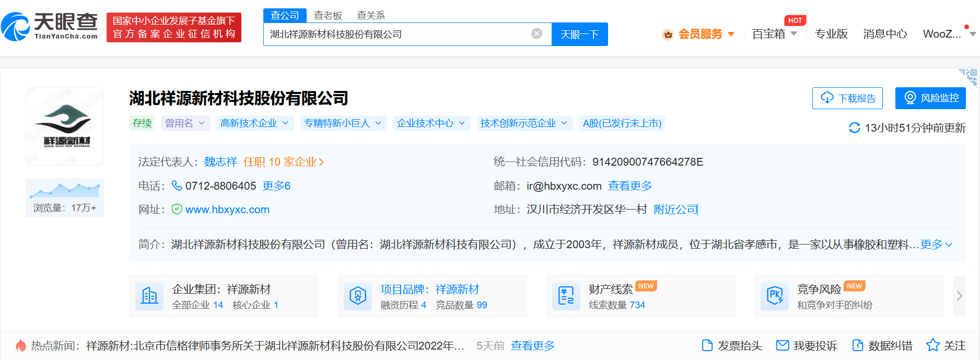Click the crown icon beside 会员服务
980x360 pixels.
(x=668, y=34)
